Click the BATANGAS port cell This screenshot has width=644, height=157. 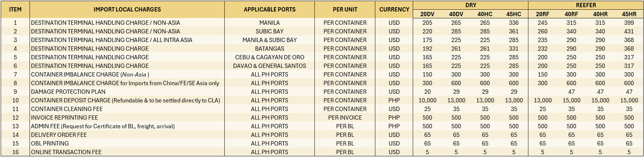(269, 49)
